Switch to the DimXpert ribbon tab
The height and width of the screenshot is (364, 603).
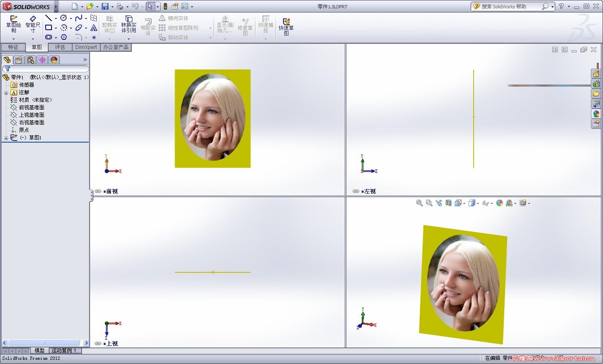click(x=86, y=47)
